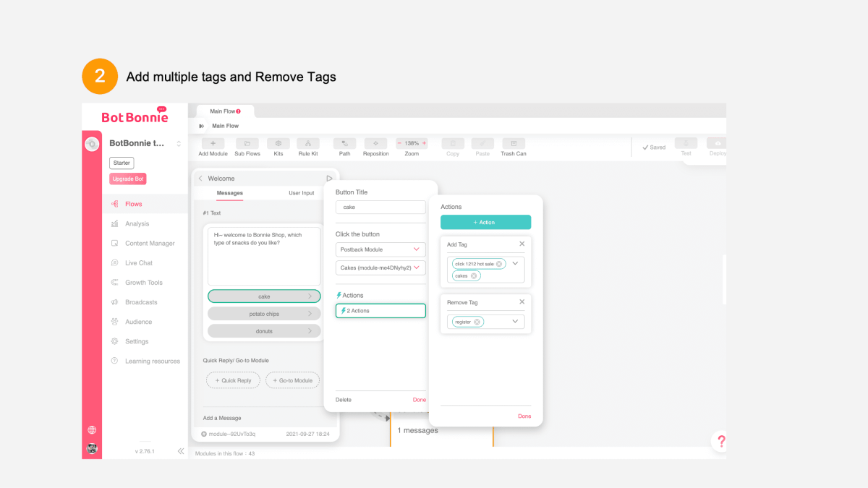Viewport: 868px width, 488px height.
Task: Collapse the sidebar with double chevron
Action: pos(181,451)
